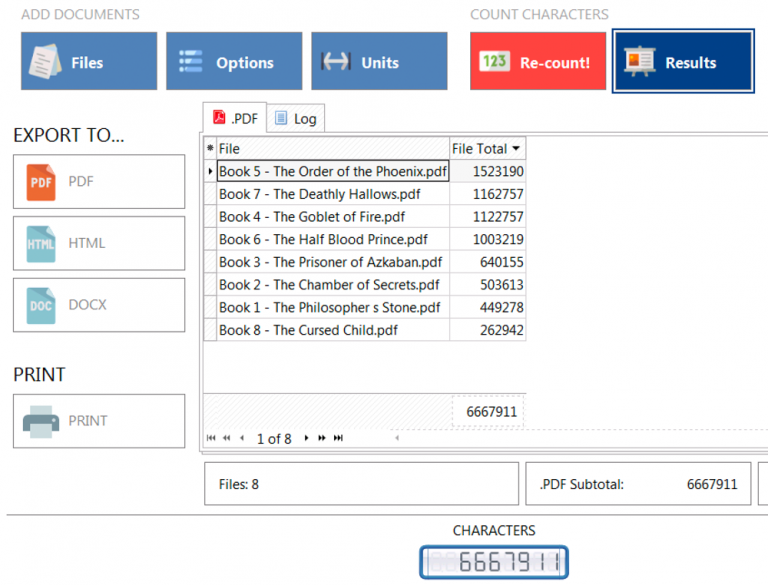
Task: .PDF Subtotal box: click it
Action: 638,484
